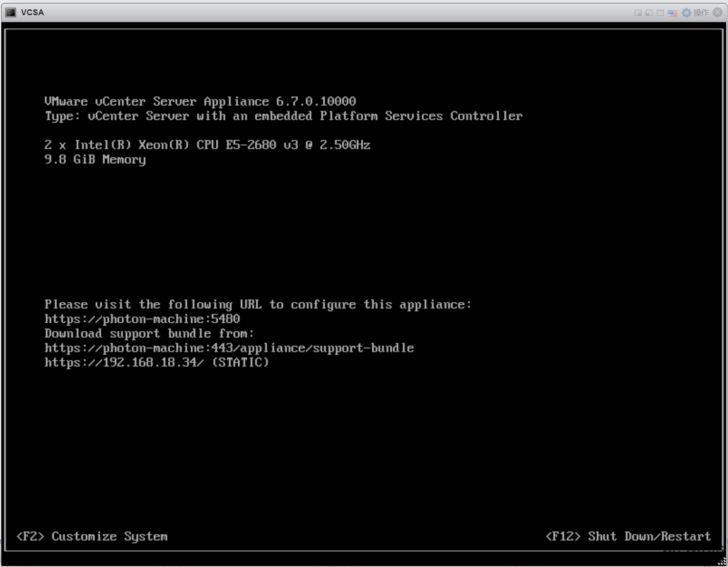Open the US flag keyboard layout selector

[672, 13]
